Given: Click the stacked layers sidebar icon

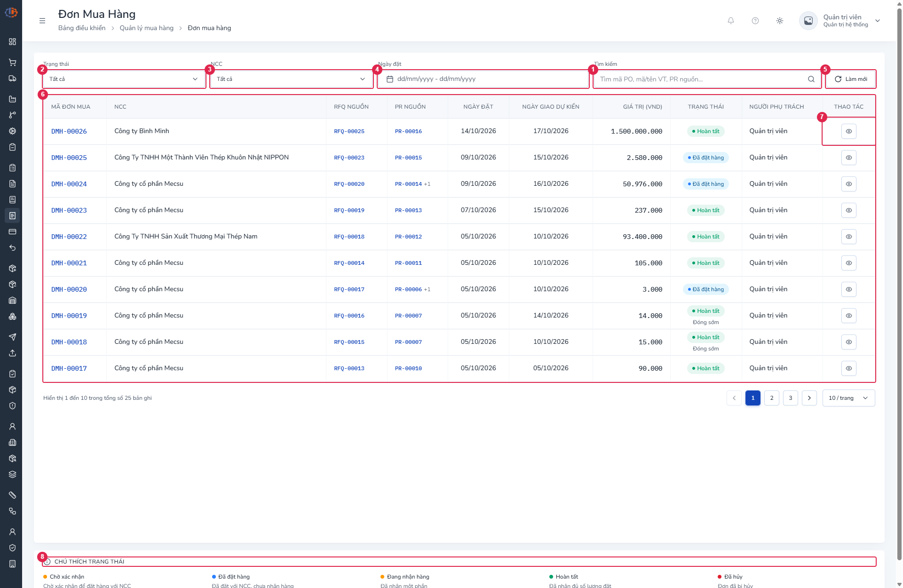Looking at the screenshot, I should coord(13,475).
